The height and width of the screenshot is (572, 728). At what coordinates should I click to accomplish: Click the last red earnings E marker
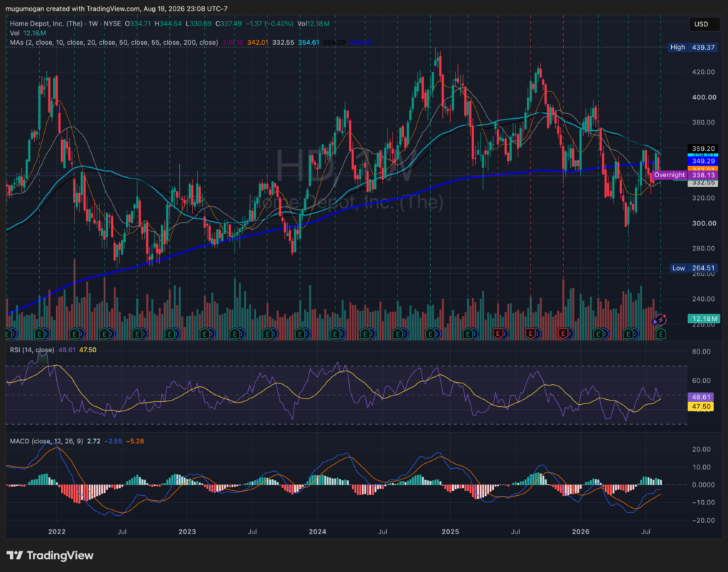tap(564, 334)
